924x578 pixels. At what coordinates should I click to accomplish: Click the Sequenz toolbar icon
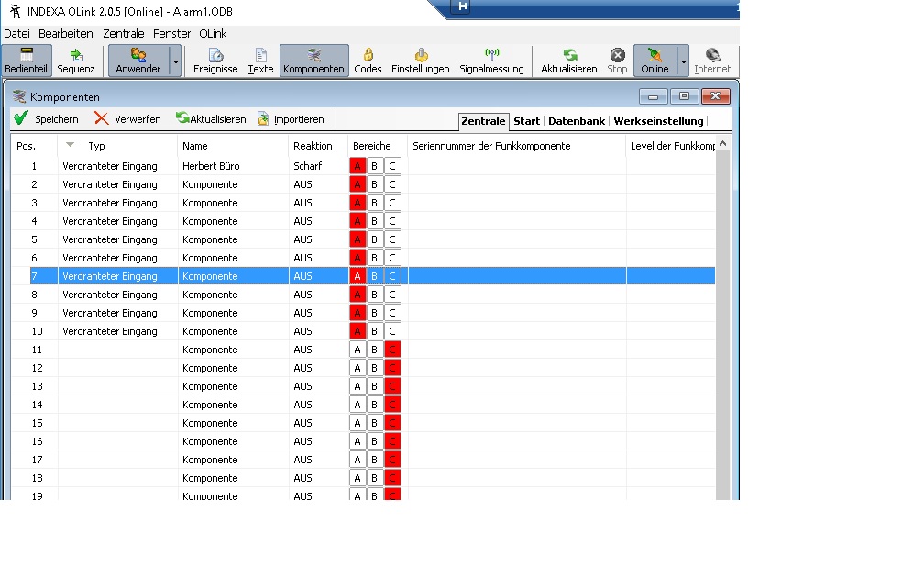(x=76, y=61)
